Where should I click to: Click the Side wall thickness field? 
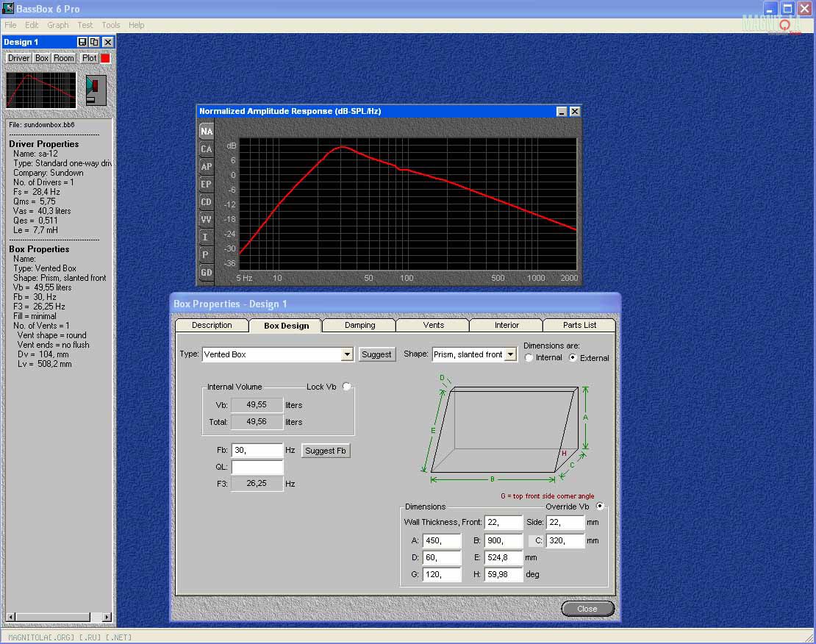(x=565, y=522)
